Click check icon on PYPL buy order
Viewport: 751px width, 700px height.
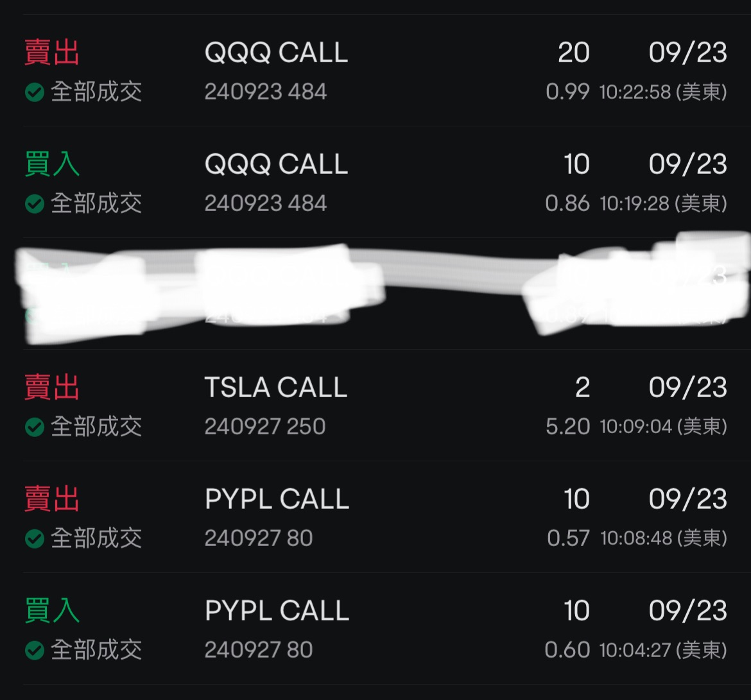coord(34,650)
